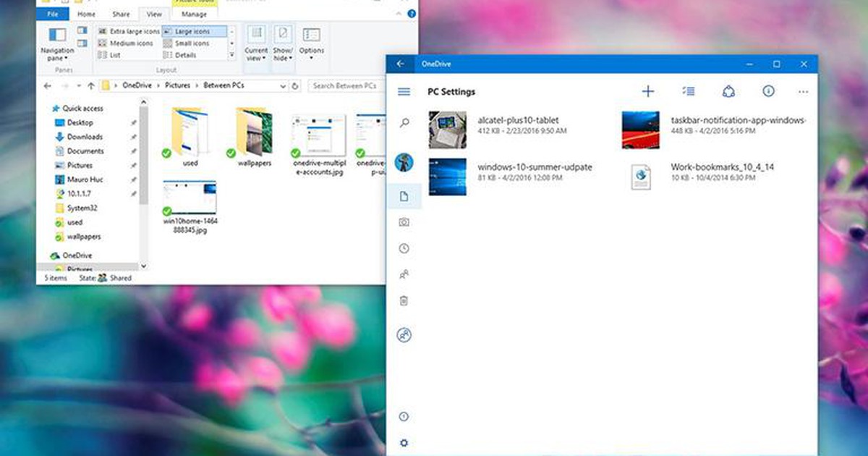Click the Search Between PCs input field
Image resolution: width=868 pixels, height=456 pixels.
point(346,85)
